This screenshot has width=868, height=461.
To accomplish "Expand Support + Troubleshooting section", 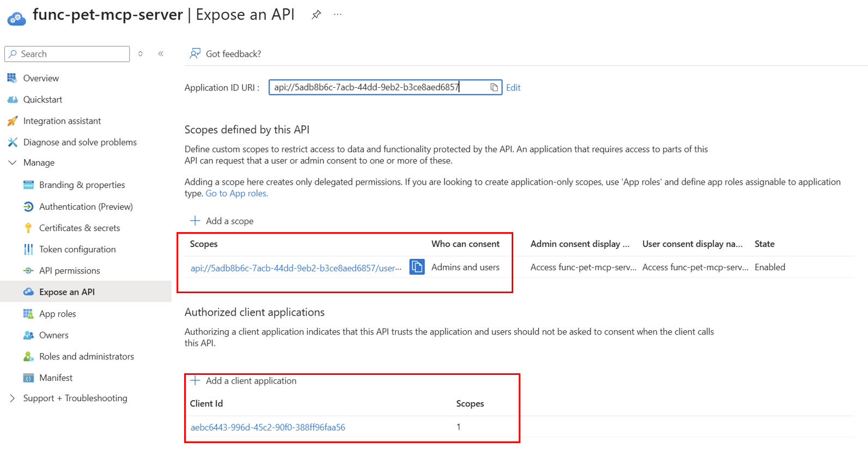I will point(13,398).
